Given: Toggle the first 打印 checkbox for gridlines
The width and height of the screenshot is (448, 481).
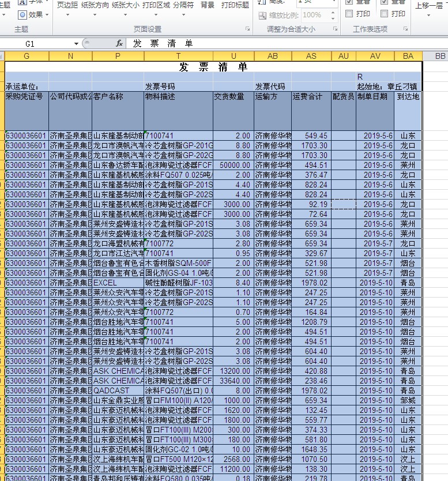Looking at the screenshot, I should (349, 14).
